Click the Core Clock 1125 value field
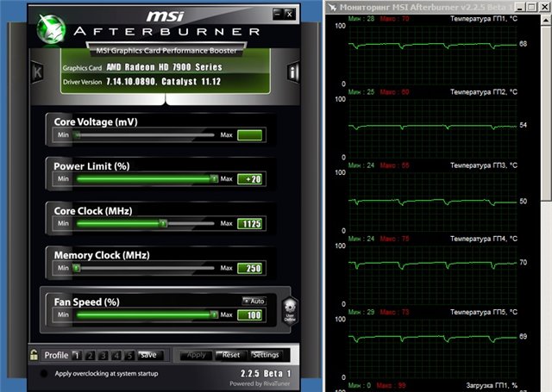 click(249, 224)
